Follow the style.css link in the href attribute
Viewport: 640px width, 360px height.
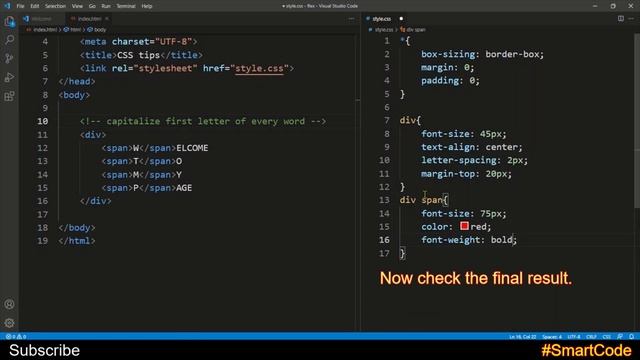click(259, 68)
